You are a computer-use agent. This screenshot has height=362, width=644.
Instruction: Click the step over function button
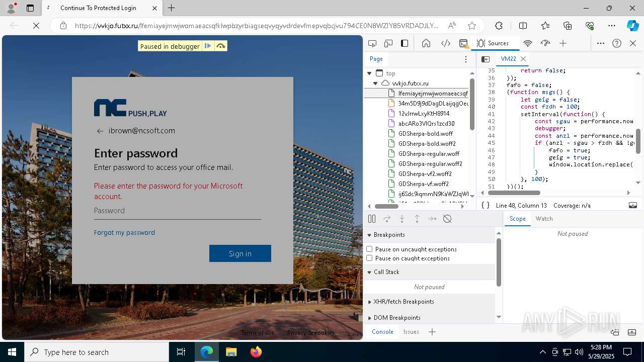point(387,219)
